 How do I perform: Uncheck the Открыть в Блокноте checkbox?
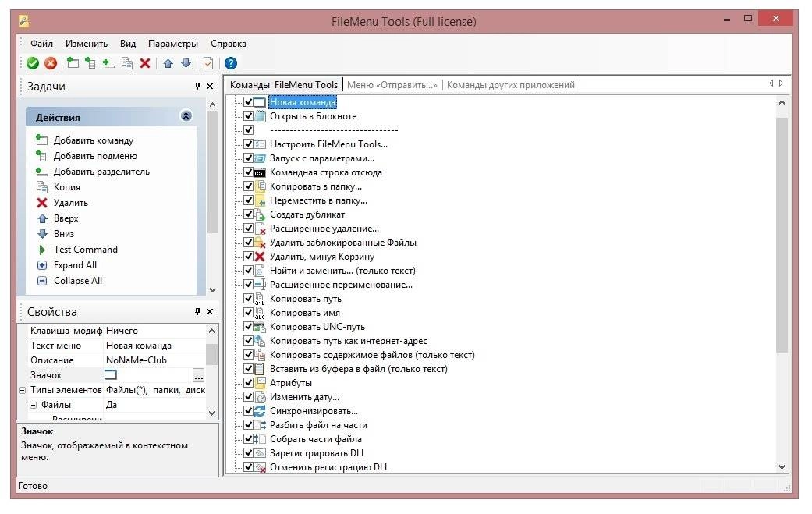point(249,115)
